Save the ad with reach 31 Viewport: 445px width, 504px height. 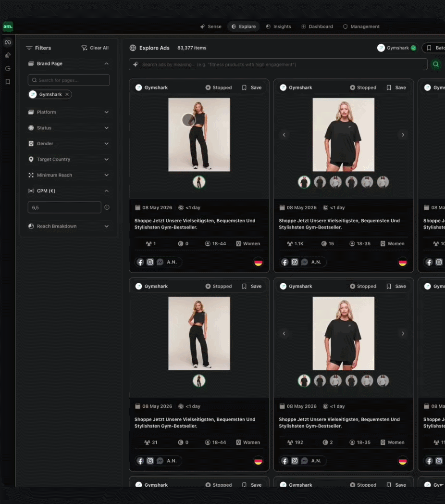[x=252, y=286]
